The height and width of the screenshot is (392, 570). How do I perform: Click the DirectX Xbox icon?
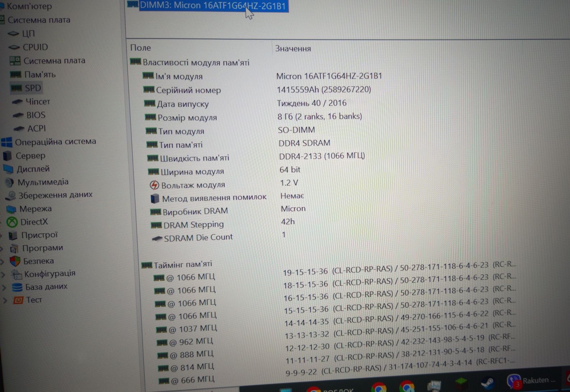tap(13, 222)
